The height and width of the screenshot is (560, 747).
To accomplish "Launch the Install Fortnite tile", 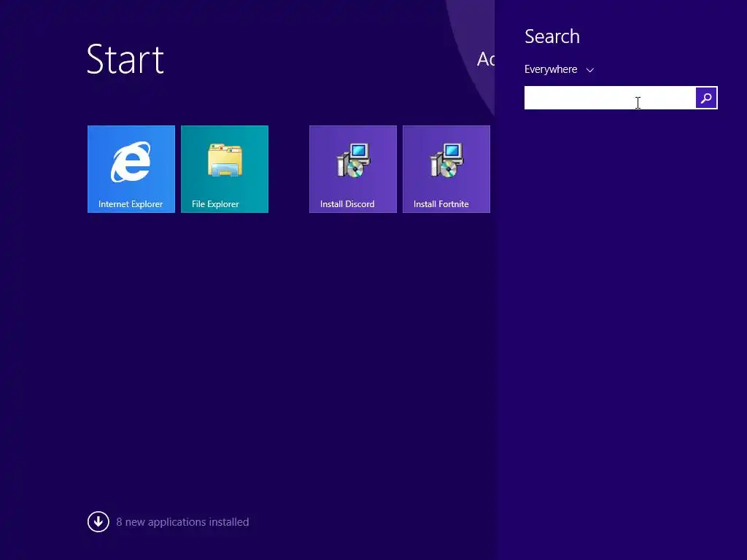I will [x=446, y=169].
